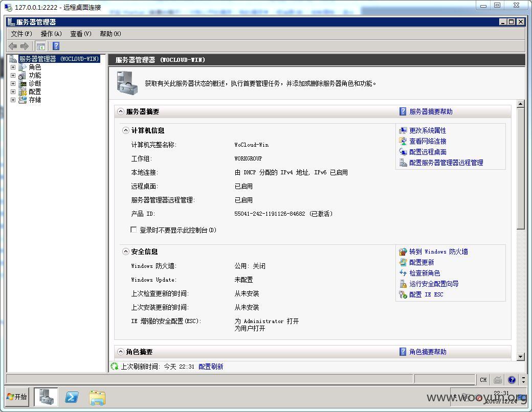The width and height of the screenshot is (532, 412).
Task: Click the Forward arrow toolbar icon
Action: pos(25,46)
